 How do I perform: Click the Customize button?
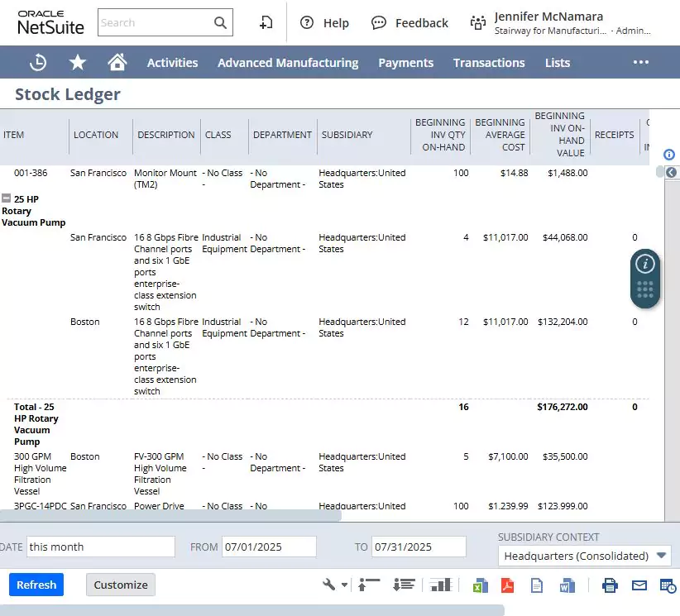(121, 585)
